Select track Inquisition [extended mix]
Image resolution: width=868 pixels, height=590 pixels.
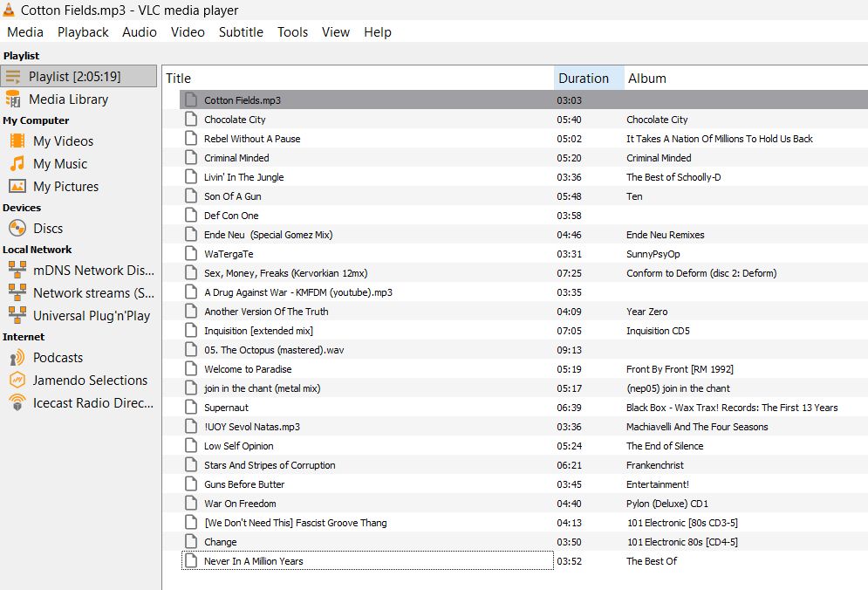coord(258,331)
